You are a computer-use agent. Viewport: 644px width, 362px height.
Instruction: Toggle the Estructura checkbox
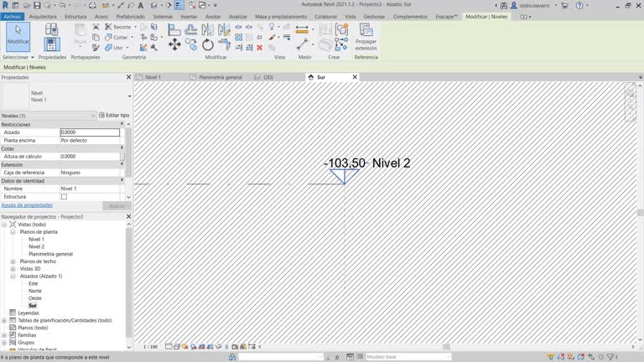coord(64,197)
